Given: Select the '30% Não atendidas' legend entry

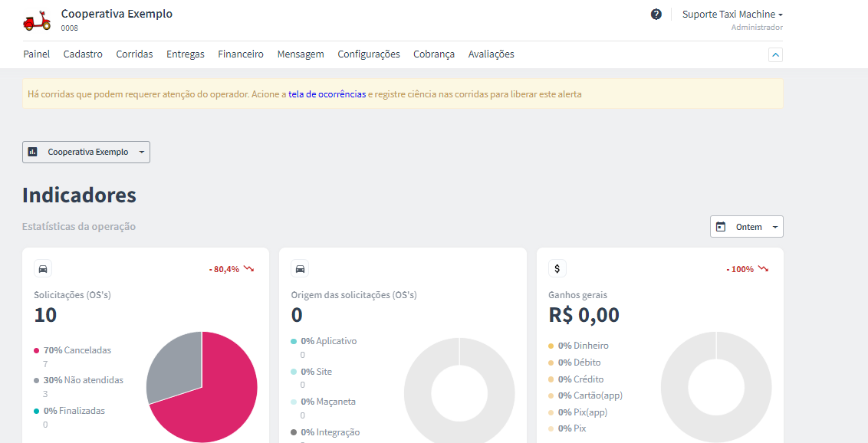Looking at the screenshot, I should (x=79, y=380).
